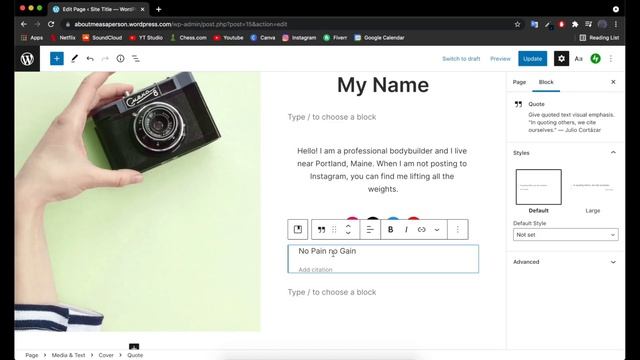Click the bodybuilder bio paragraph
Viewport: 640px width, 360px height.
(x=382, y=170)
